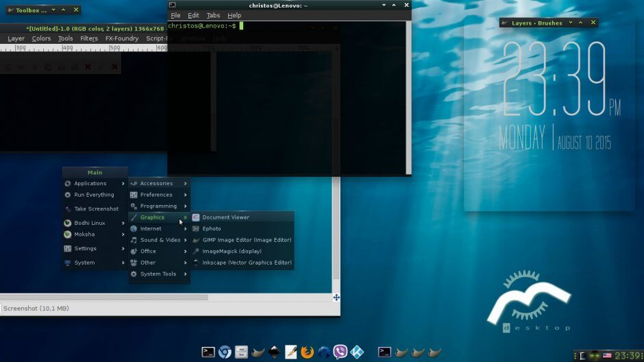Expand the System Tools submenu arrow
The height and width of the screenshot is (362, 644).
185,274
